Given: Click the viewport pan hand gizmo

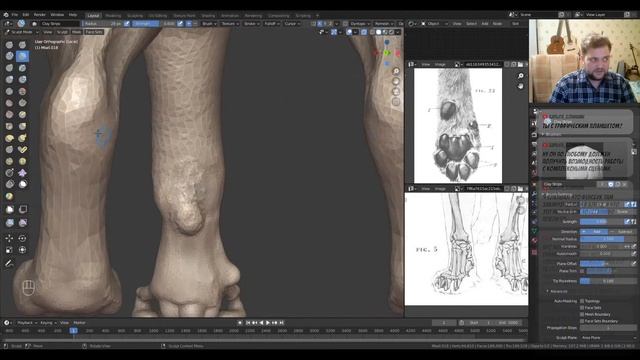Looking at the screenshot, I should (396, 81).
